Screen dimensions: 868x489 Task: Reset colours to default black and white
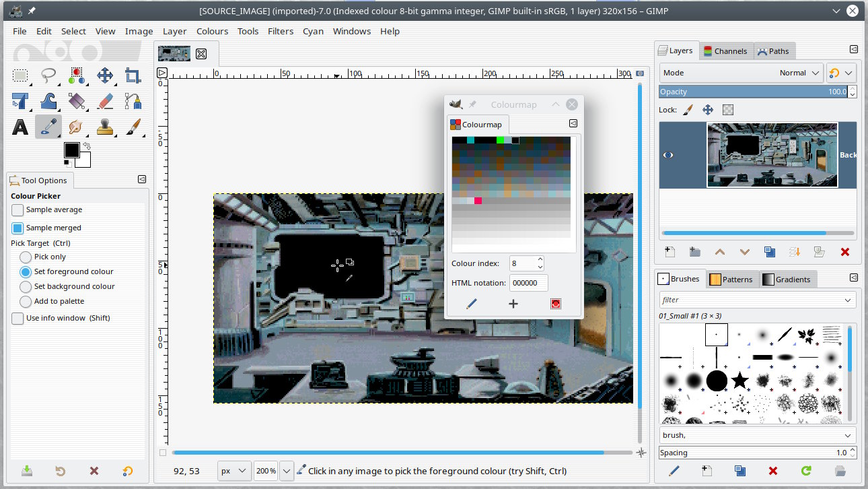(67, 162)
